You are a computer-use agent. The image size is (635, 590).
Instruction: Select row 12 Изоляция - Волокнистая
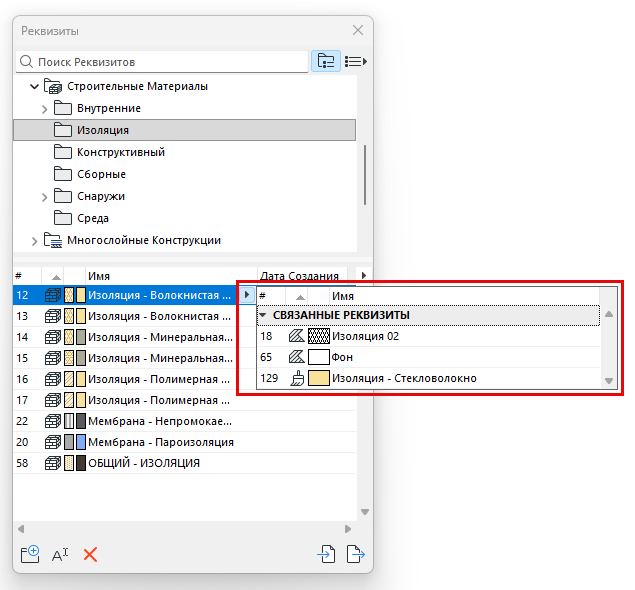pyautogui.click(x=126, y=295)
